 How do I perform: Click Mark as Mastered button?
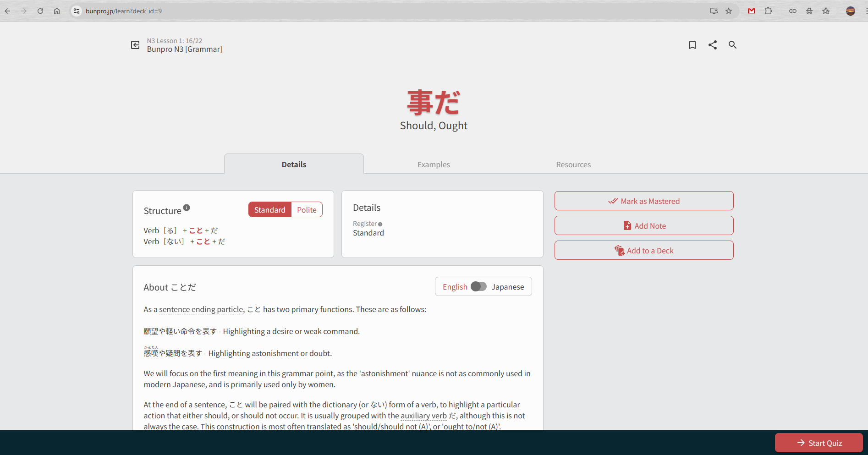point(643,201)
